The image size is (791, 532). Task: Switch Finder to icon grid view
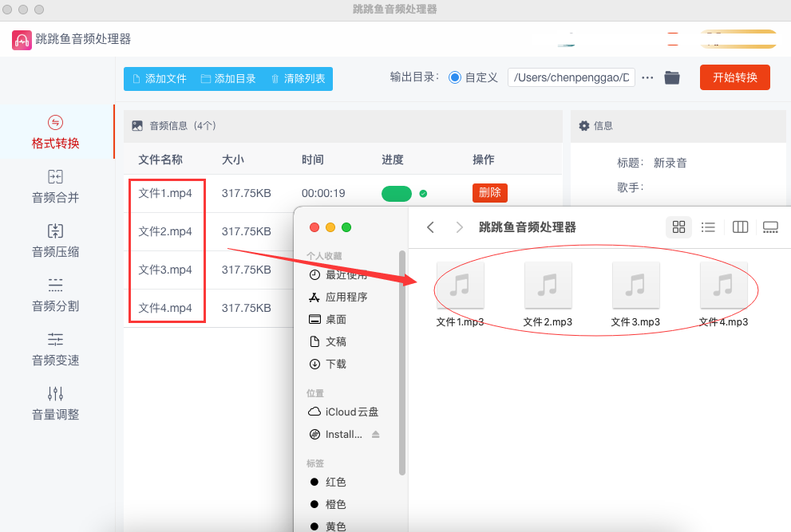679,227
